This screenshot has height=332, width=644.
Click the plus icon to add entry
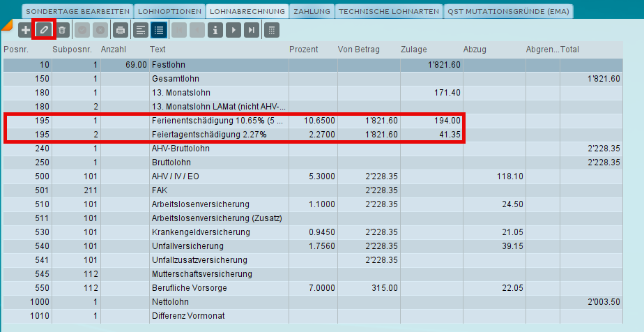click(26, 30)
